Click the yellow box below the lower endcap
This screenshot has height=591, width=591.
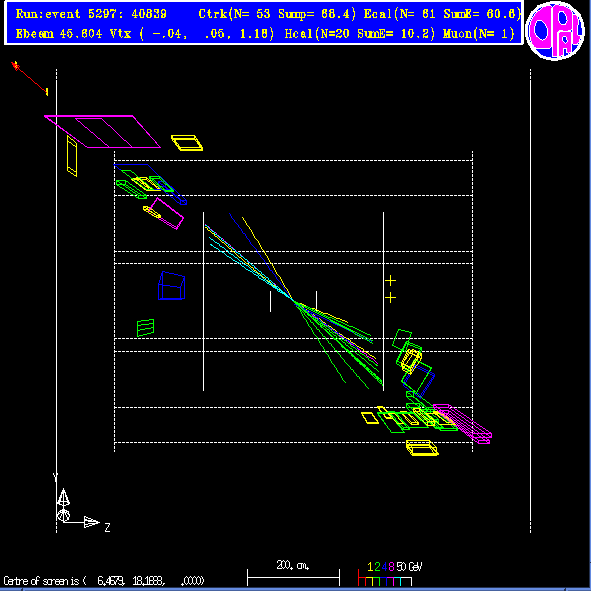[423, 448]
